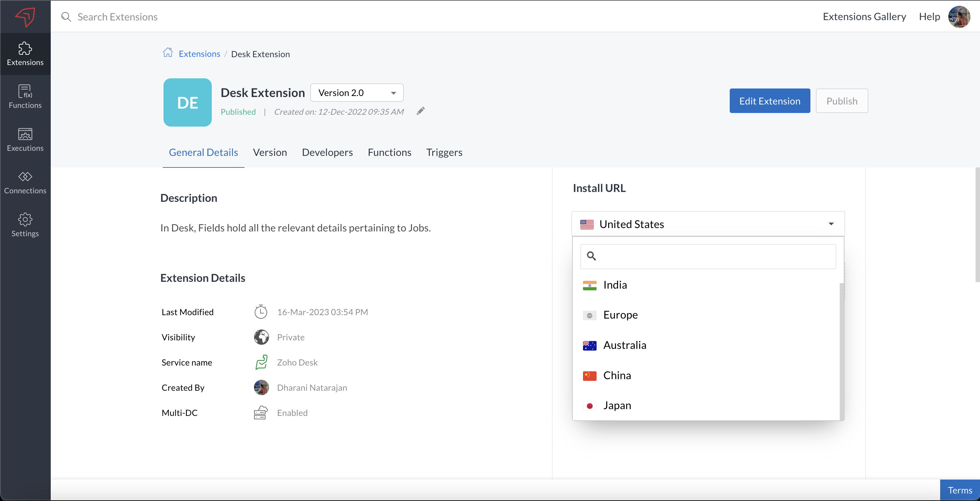Choose Japan in the region list
This screenshot has width=980, height=501.
(617, 405)
